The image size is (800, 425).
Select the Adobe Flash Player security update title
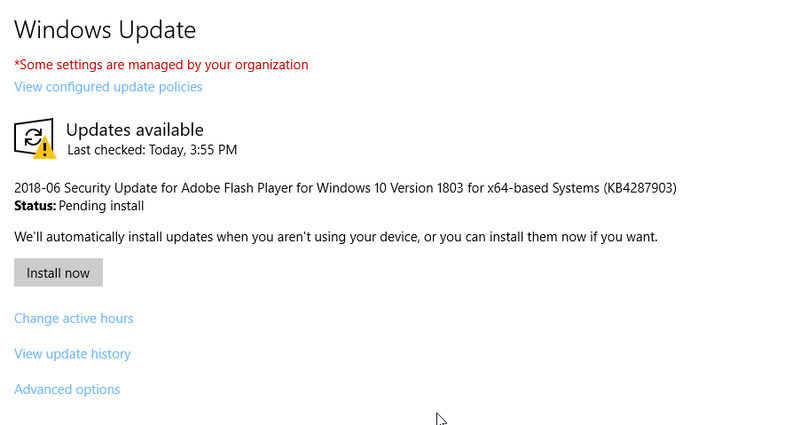[345, 188]
